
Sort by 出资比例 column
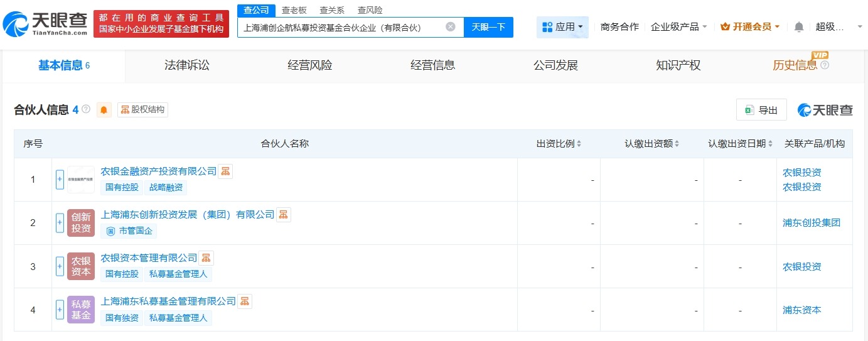point(559,144)
